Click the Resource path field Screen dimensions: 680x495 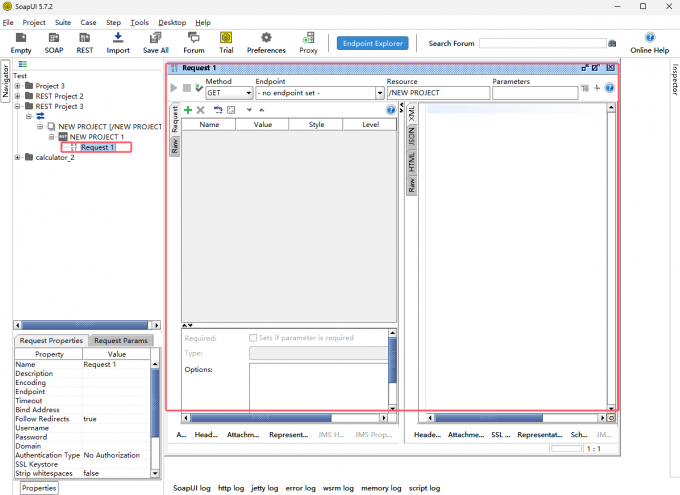(438, 93)
